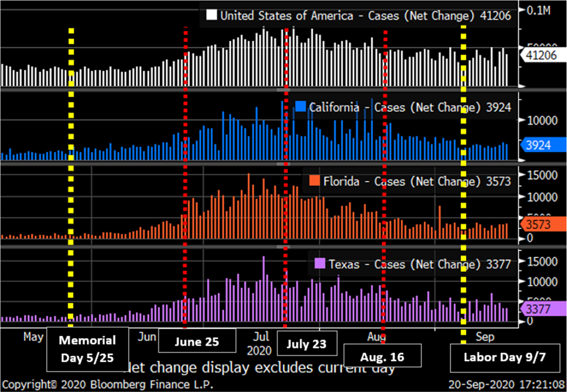Click the May label on the time axis
The width and height of the screenshot is (567, 392).
(33, 336)
